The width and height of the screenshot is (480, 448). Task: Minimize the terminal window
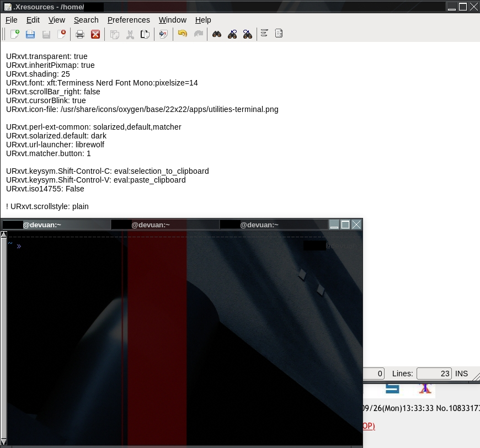tap(334, 225)
